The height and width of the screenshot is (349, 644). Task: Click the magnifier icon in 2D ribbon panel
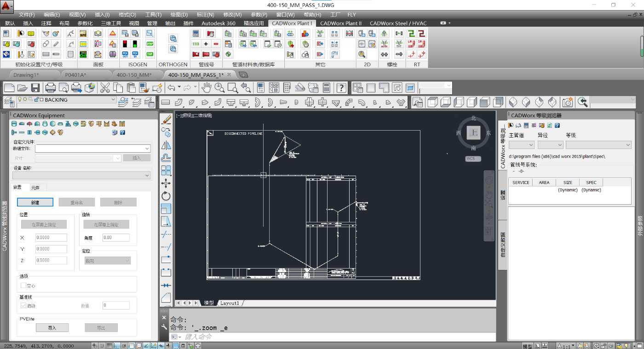[x=362, y=54]
